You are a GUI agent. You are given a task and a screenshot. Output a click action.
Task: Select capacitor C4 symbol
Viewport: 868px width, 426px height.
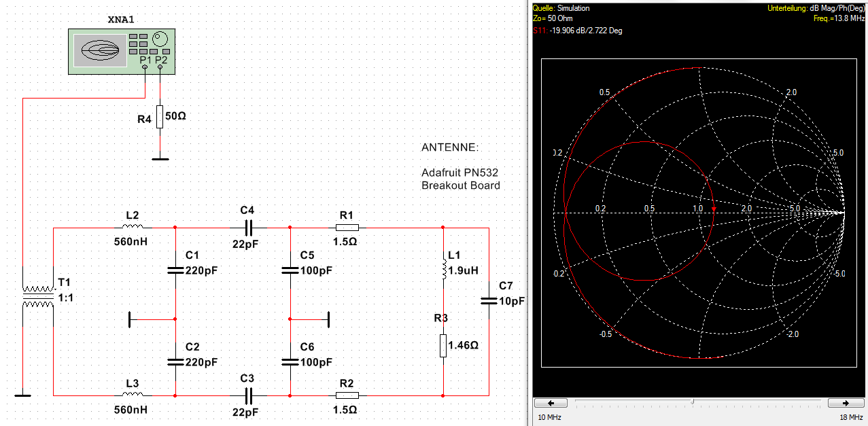click(247, 227)
